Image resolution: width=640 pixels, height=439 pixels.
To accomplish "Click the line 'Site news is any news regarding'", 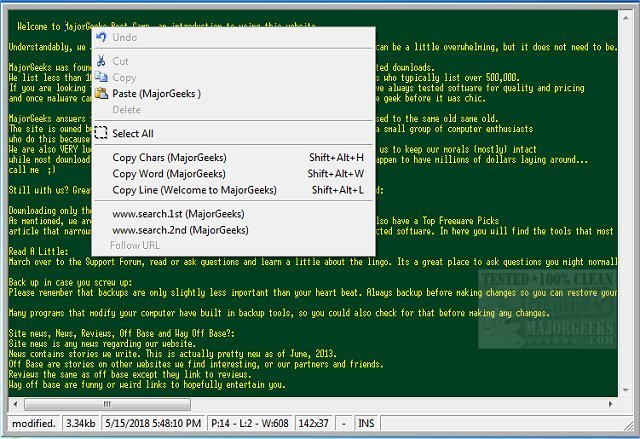I will coord(102,344).
